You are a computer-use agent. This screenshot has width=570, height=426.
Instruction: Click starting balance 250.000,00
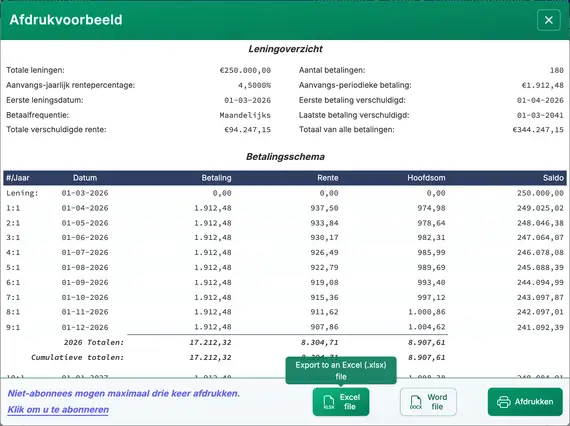click(x=540, y=193)
